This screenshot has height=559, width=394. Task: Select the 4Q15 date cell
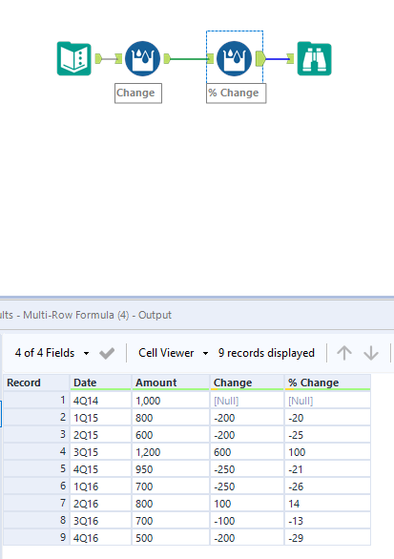tap(101, 469)
